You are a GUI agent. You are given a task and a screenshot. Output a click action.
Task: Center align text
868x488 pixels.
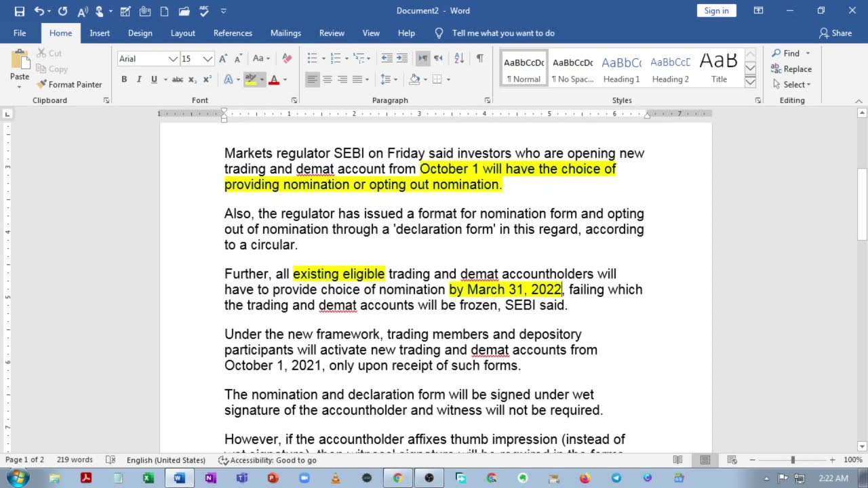[x=327, y=79]
